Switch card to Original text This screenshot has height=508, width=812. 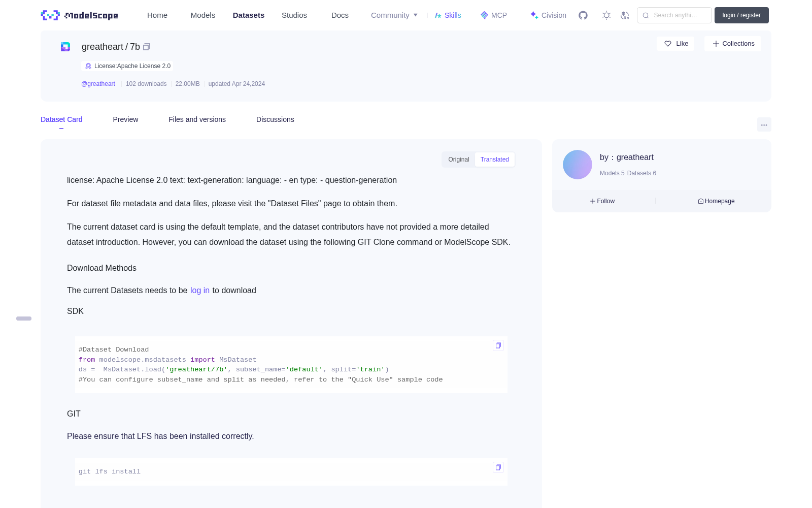point(459,160)
